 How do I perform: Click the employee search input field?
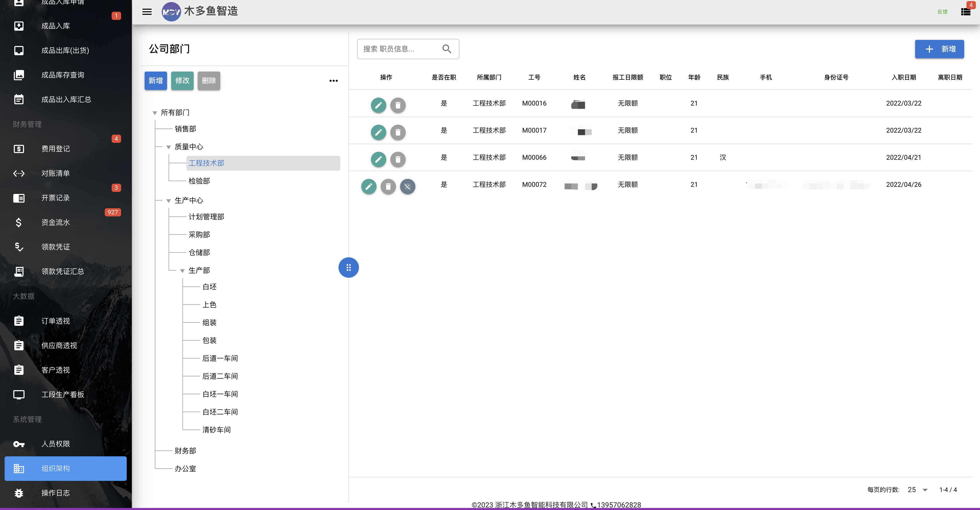tap(400, 49)
